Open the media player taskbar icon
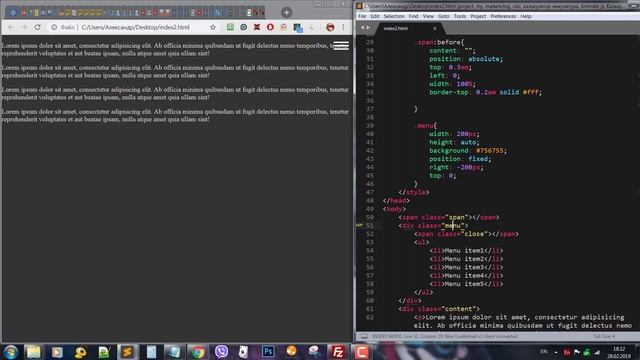 click(57, 352)
